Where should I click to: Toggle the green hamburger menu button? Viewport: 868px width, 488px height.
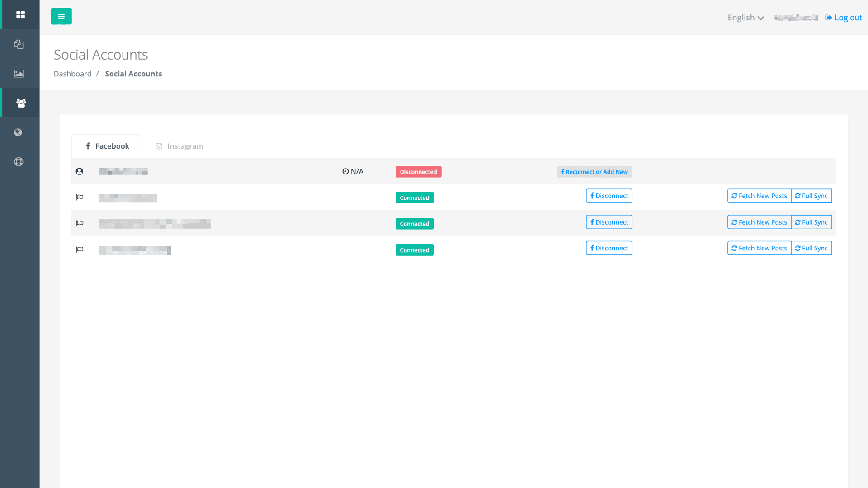pyautogui.click(x=61, y=17)
